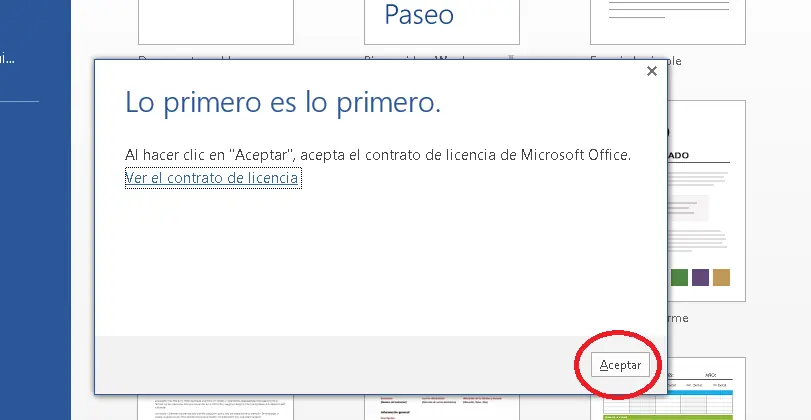The height and width of the screenshot is (420, 811).
Task: Close the license dialog with the X
Action: (652, 71)
